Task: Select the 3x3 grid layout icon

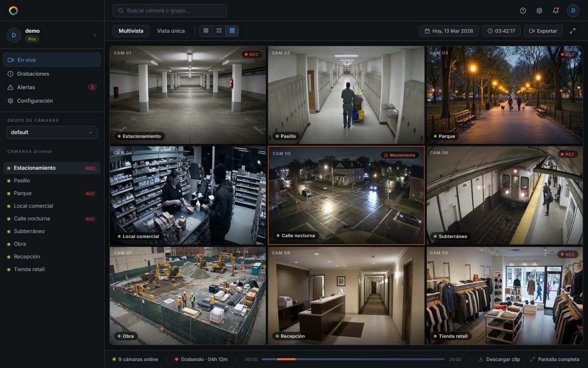Action: click(232, 31)
